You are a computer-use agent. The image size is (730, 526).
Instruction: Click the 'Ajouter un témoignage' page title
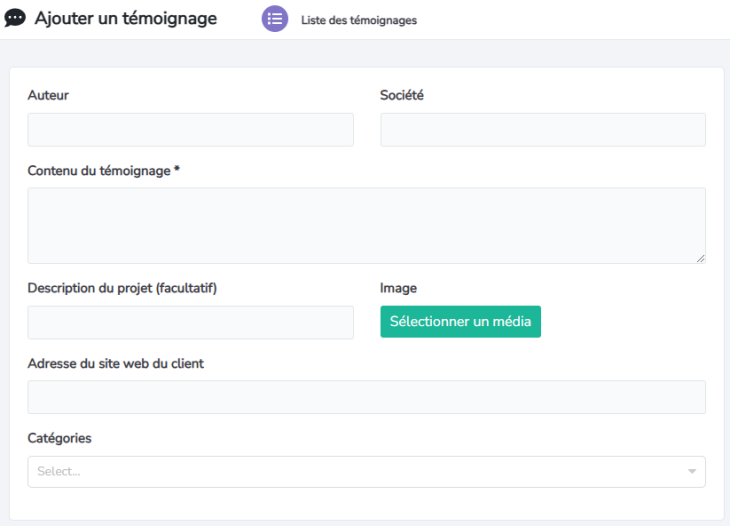125,19
